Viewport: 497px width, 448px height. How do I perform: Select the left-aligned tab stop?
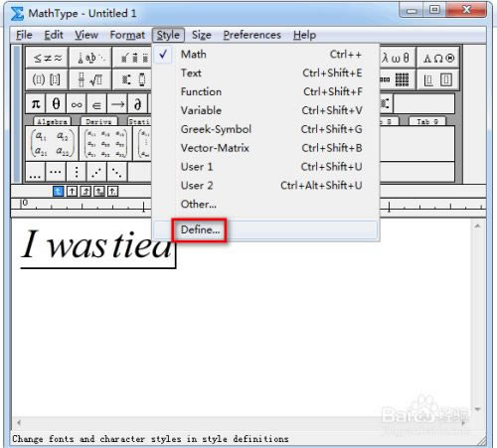click(59, 191)
